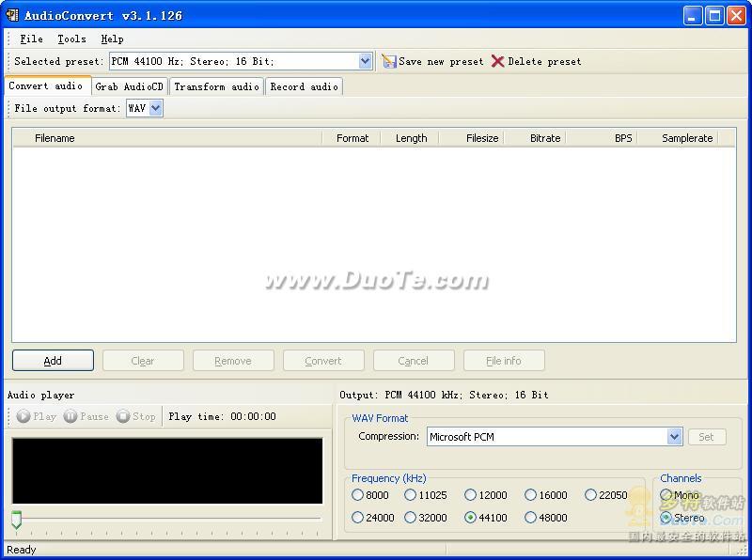Click the File info button

coord(504,361)
